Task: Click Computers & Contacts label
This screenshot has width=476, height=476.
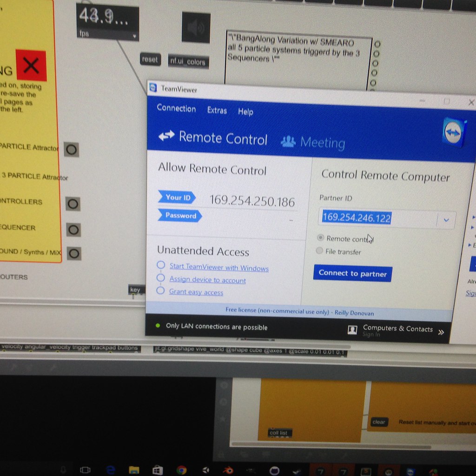Action: (x=398, y=328)
